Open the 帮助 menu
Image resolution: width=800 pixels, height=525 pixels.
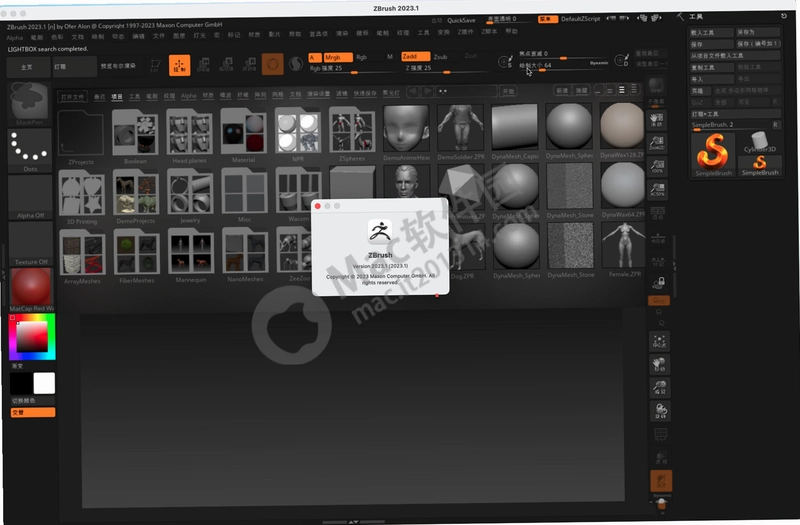(x=511, y=31)
